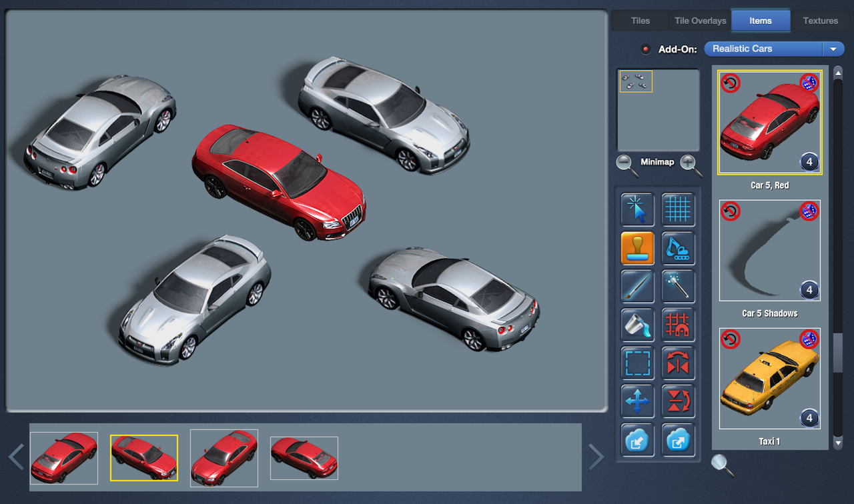Click the variant count badge on Taxi 1

coord(809,418)
